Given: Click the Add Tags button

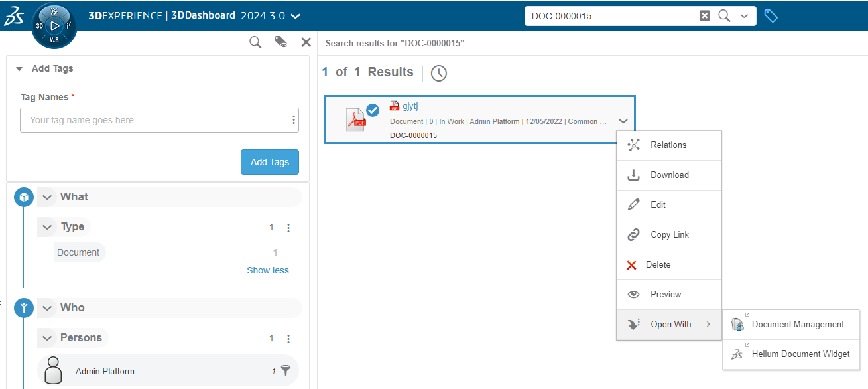Looking at the screenshot, I should point(269,162).
